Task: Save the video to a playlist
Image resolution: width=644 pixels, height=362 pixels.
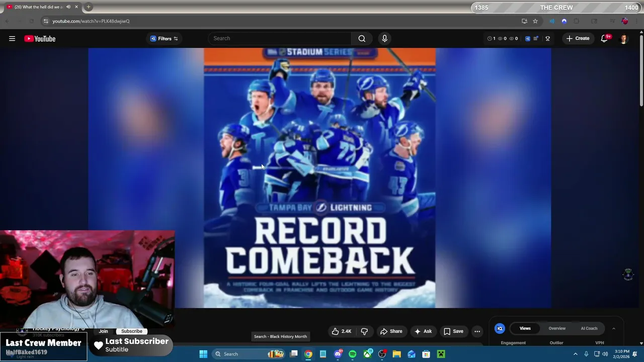Action: (x=453, y=331)
